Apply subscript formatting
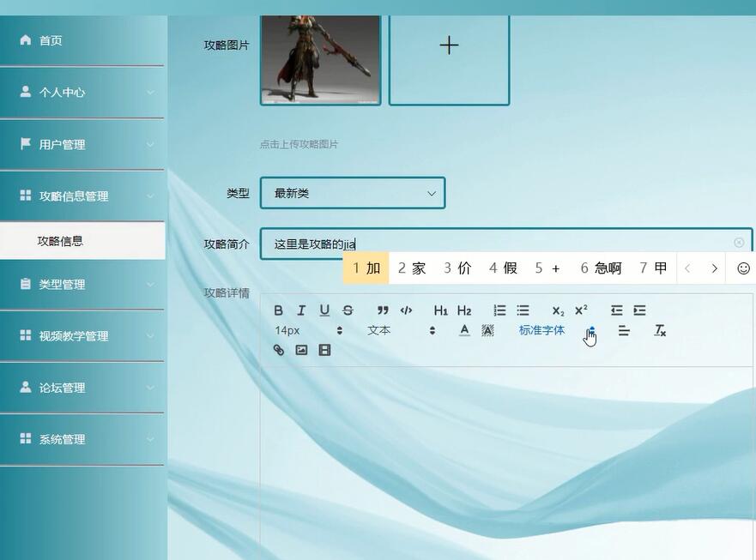 [558, 310]
